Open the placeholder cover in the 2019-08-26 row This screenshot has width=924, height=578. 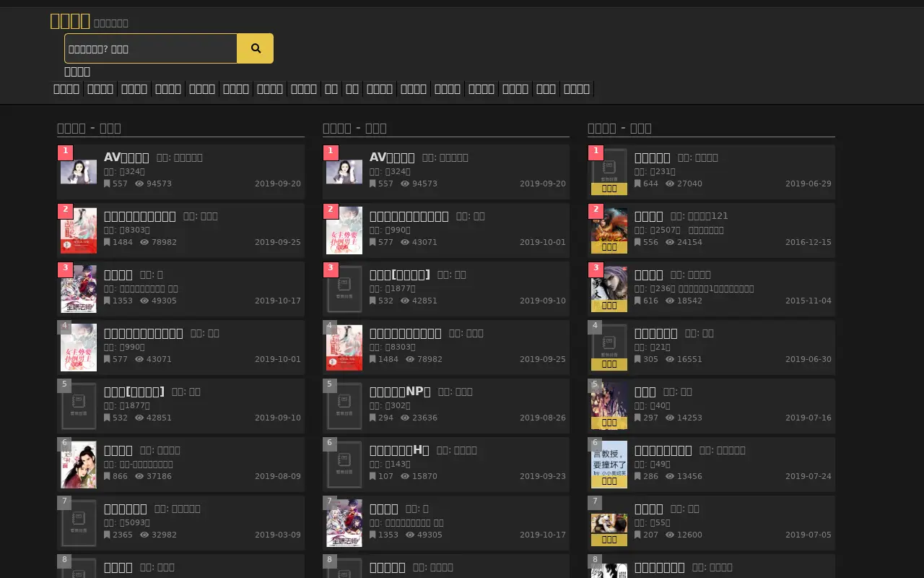(344, 406)
